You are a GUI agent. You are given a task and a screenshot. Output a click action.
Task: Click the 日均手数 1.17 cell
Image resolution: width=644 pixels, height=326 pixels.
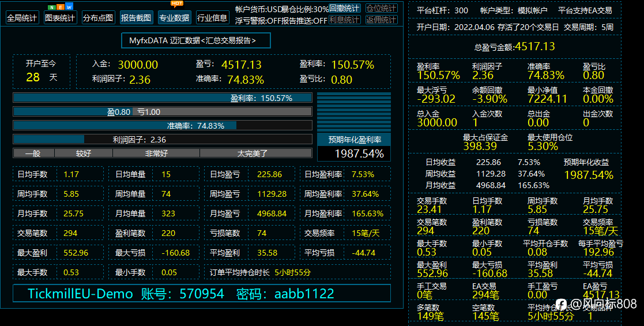tap(58, 174)
